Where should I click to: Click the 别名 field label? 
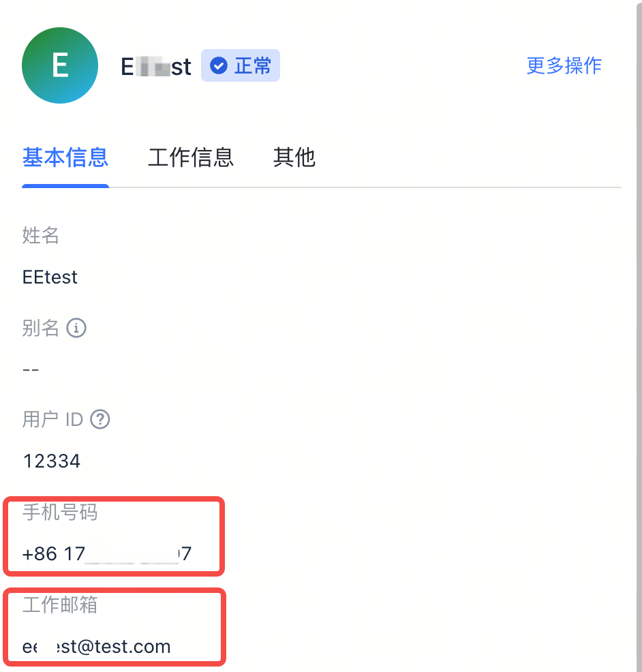[x=41, y=328]
